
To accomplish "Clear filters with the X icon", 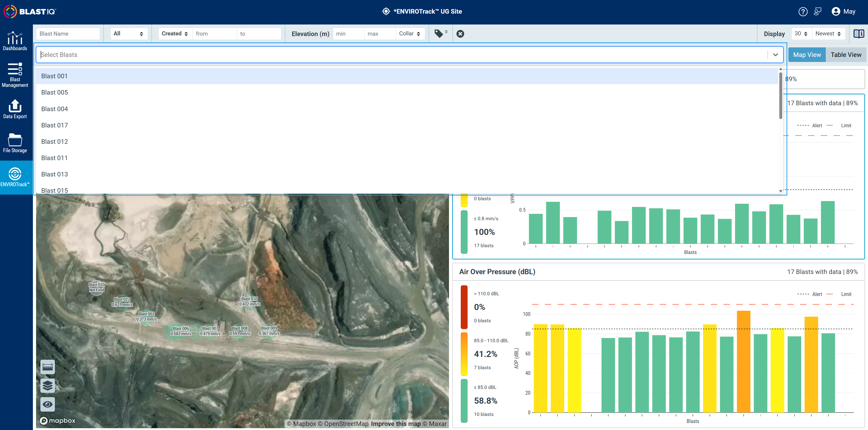I will click(460, 34).
